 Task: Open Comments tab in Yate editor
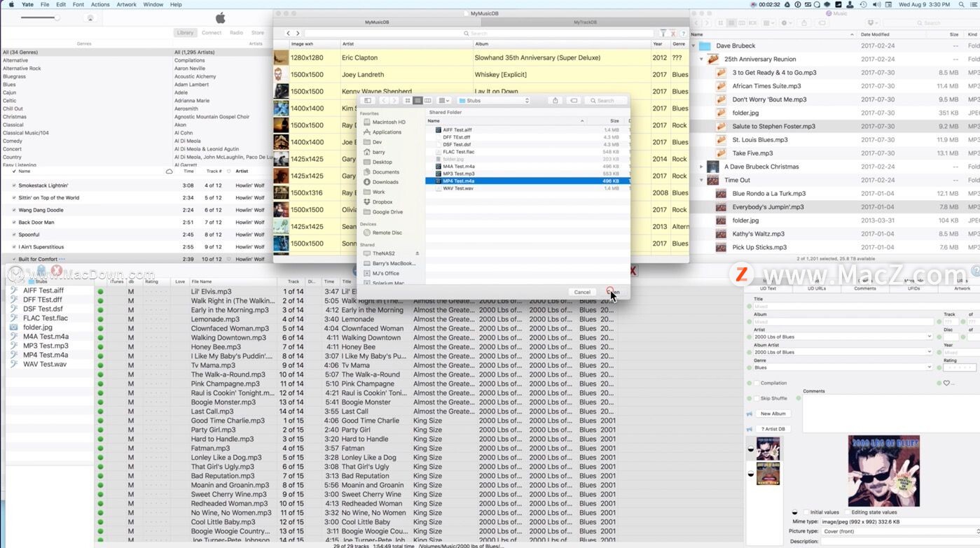[865, 288]
